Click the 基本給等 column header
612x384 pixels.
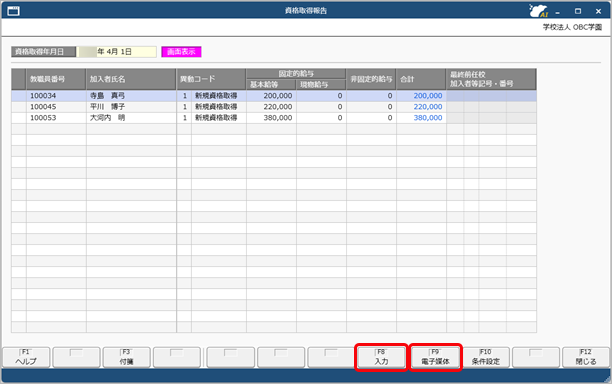pos(271,84)
